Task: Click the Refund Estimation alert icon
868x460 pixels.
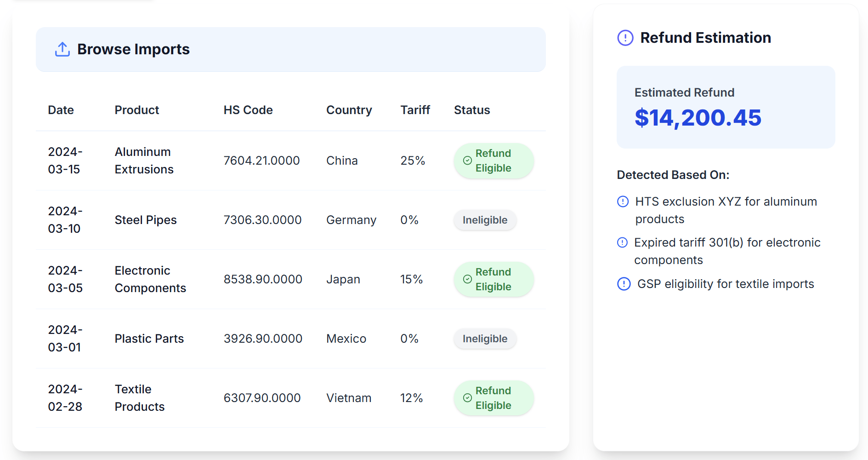Action: tap(625, 38)
